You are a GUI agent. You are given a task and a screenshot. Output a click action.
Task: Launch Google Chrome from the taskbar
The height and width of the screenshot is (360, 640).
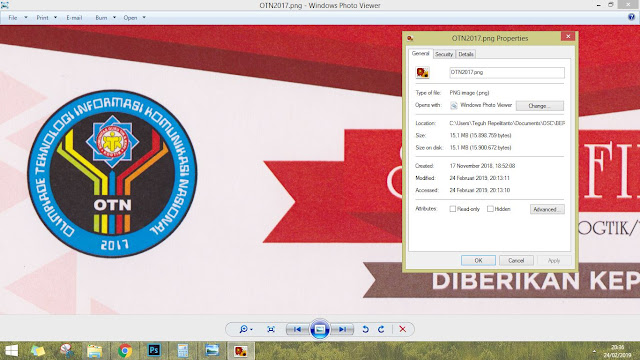point(125,351)
